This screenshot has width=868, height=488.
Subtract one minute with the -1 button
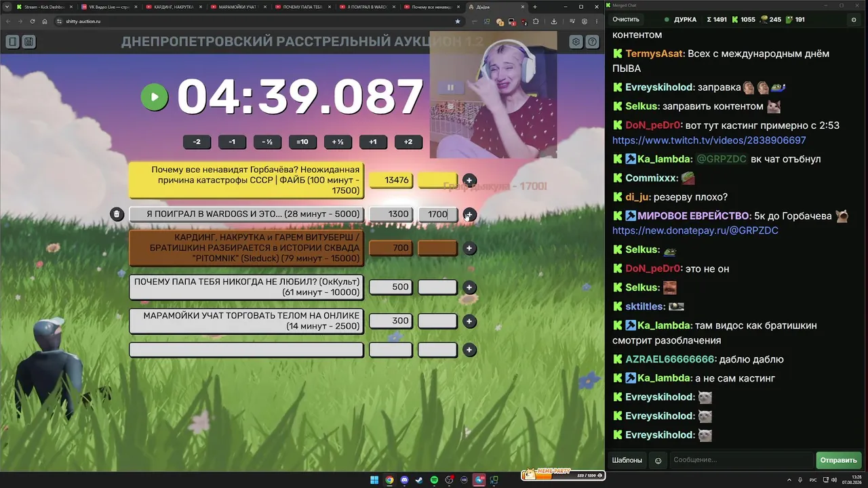(232, 142)
